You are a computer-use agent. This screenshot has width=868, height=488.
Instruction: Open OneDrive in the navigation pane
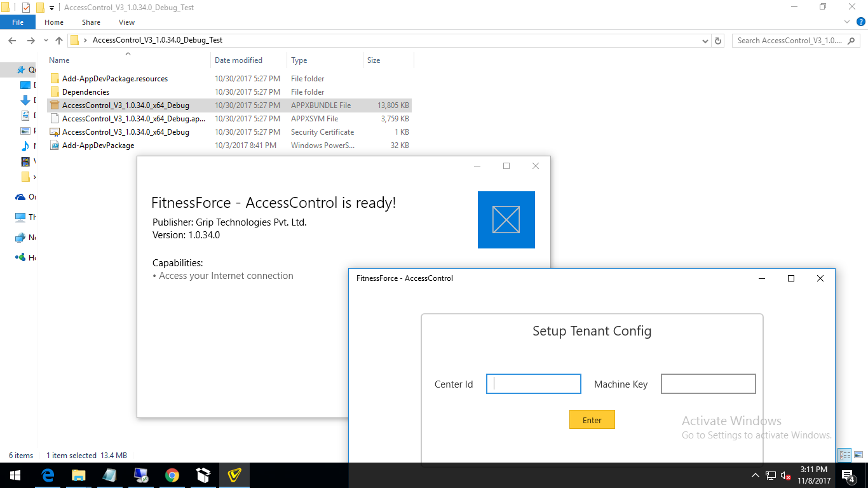[25, 197]
